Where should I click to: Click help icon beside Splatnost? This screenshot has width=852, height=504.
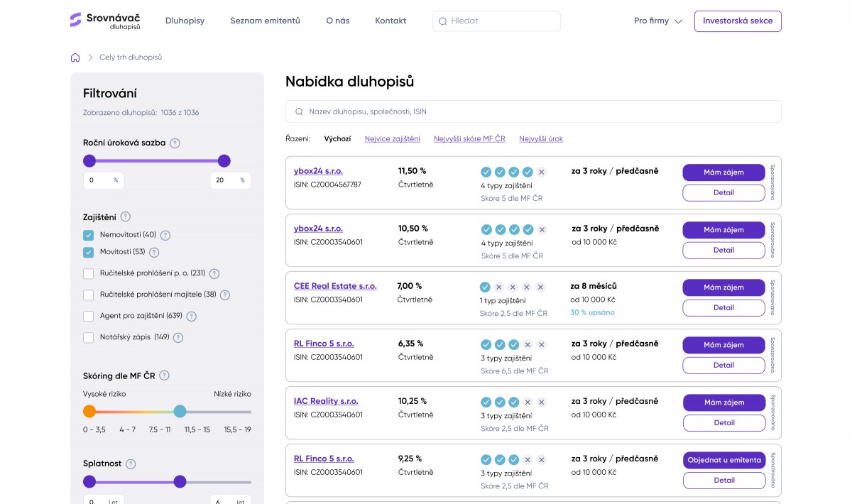point(131,464)
